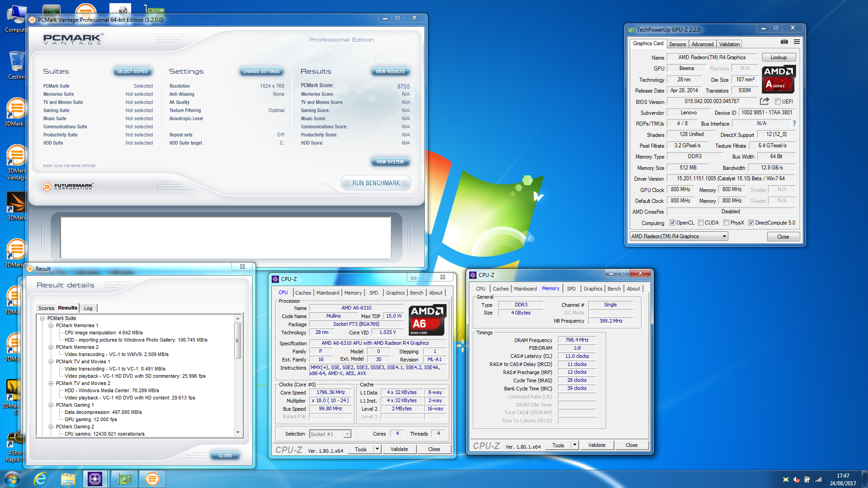Click the taskbar clock showing 17:47
Viewport: 868px width, 488px height.
click(x=843, y=479)
